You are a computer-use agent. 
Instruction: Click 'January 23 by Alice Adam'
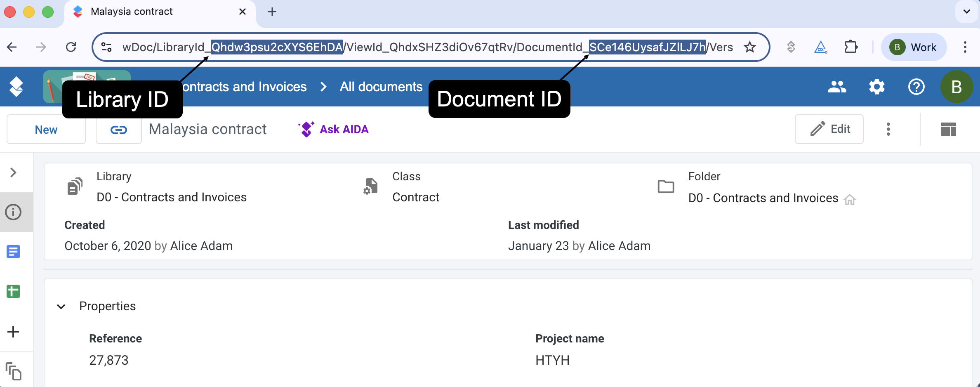tap(579, 246)
